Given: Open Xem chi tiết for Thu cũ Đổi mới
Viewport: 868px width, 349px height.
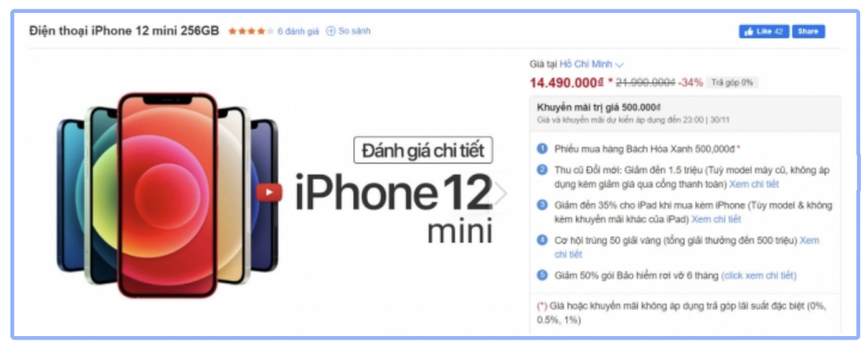Looking at the screenshot, I should tap(754, 184).
